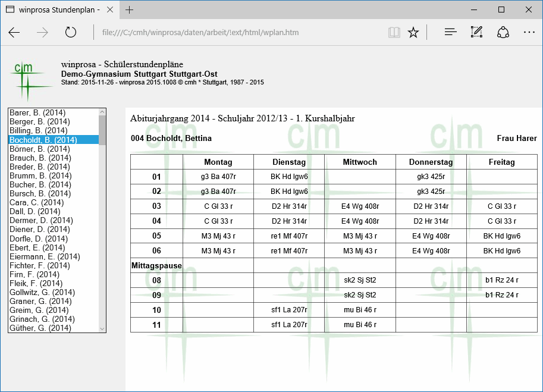
Task: Add page to favorites star icon
Action: click(413, 32)
